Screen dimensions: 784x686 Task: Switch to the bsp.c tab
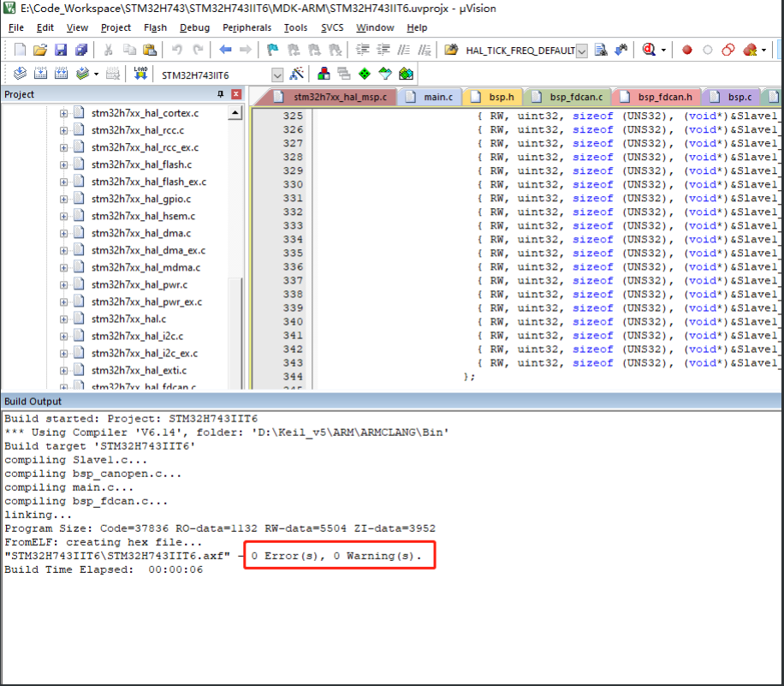pos(732,97)
